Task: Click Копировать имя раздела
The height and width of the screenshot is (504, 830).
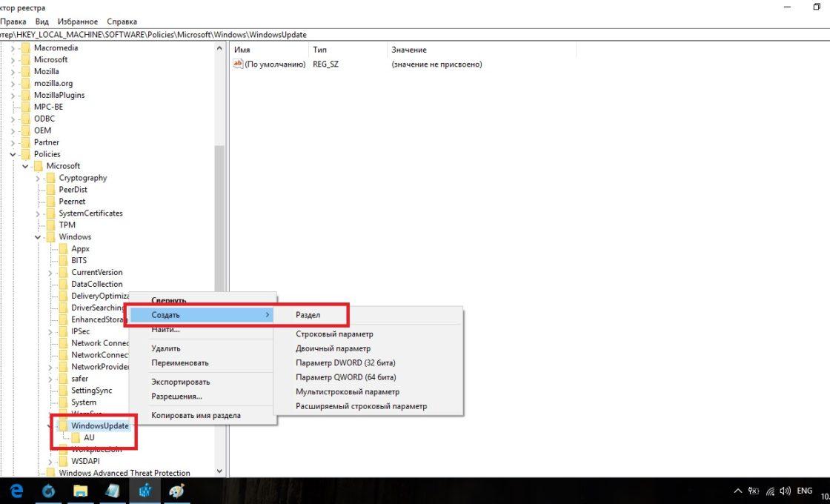Action: 196,415
